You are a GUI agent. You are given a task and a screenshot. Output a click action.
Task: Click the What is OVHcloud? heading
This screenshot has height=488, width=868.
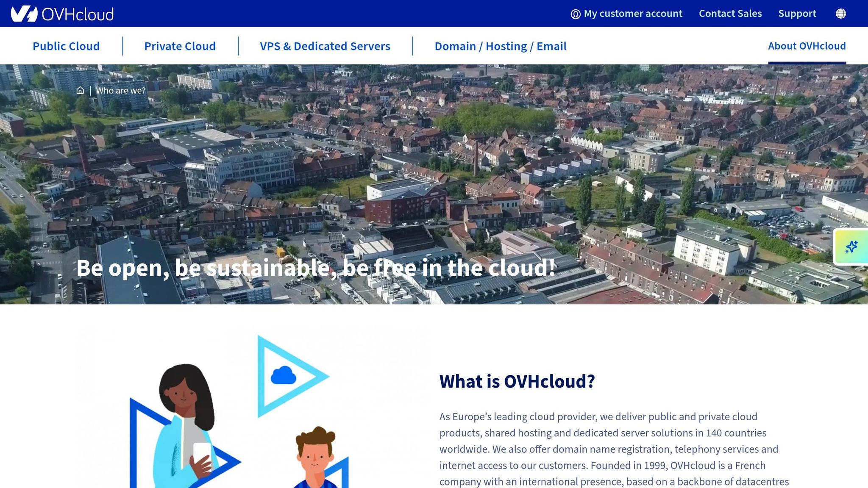point(517,381)
